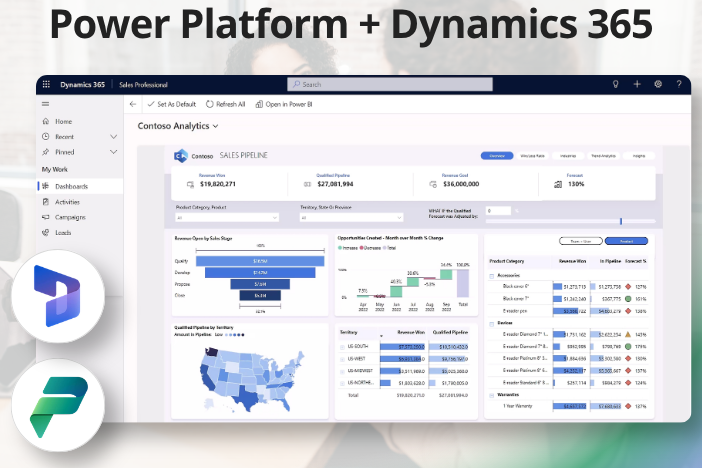Collapse the Devices category group
The image size is (702, 468).
[491, 323]
